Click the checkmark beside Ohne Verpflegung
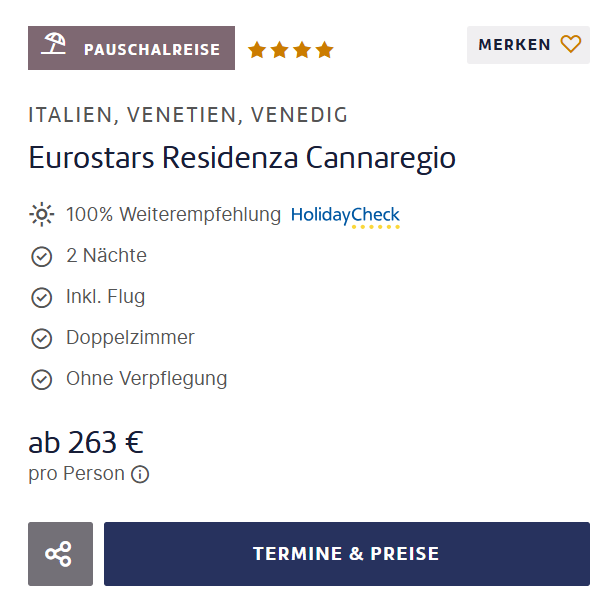 [42, 379]
